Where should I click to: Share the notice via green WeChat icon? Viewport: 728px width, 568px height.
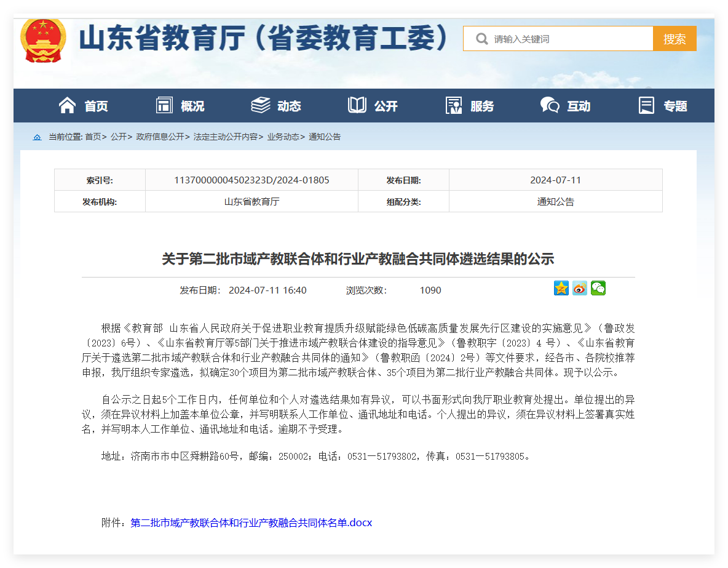pos(598,288)
